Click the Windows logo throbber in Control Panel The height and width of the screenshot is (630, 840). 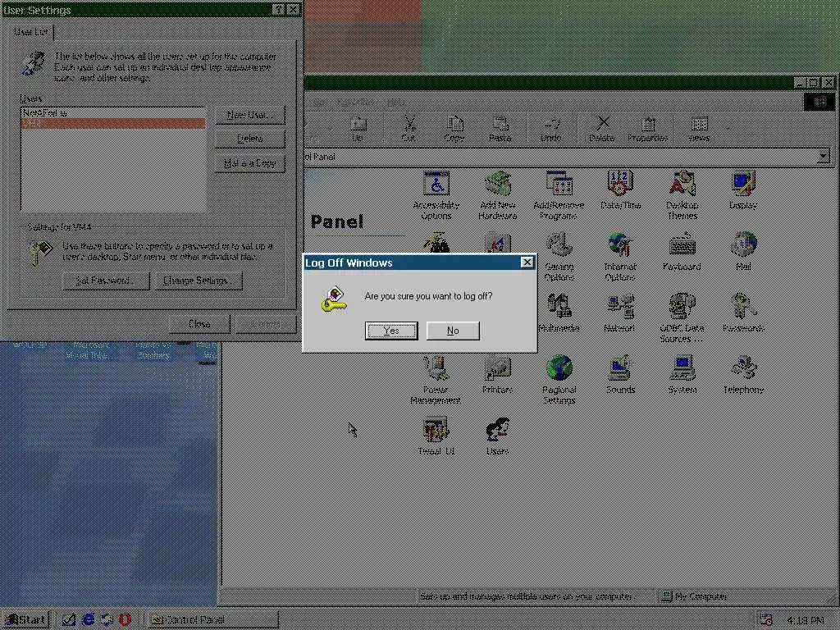pos(819,102)
